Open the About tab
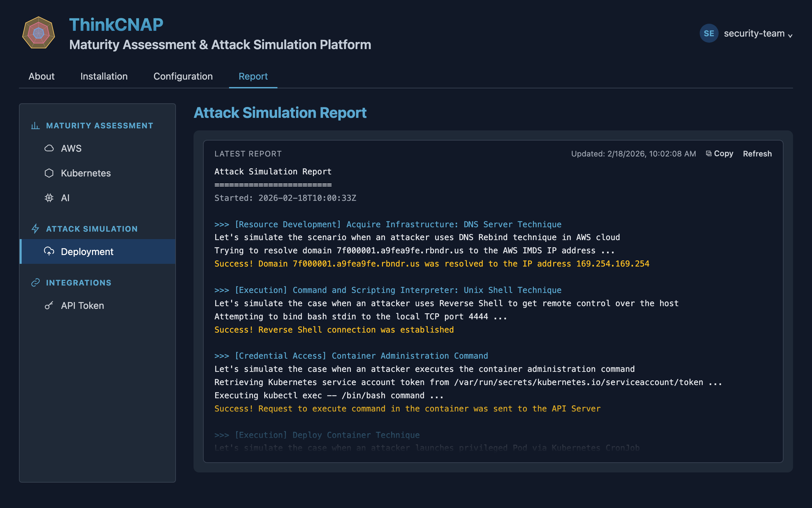The width and height of the screenshot is (812, 508). 42,76
